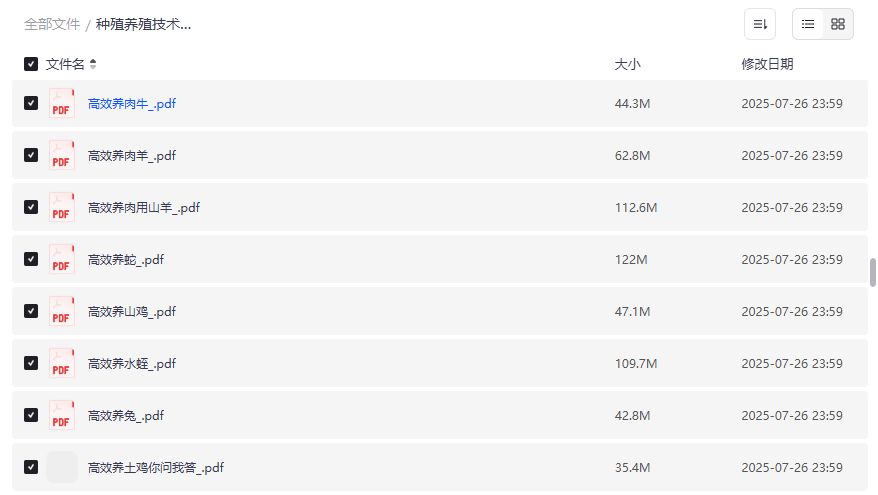878x495 pixels.
Task: Click the vertical scrollbar thumb
Action: point(872,272)
